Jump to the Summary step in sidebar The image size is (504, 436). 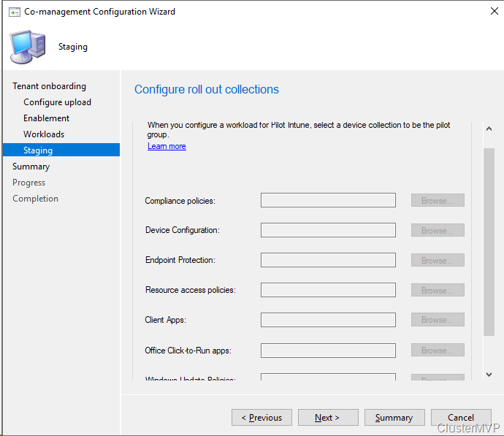(31, 167)
